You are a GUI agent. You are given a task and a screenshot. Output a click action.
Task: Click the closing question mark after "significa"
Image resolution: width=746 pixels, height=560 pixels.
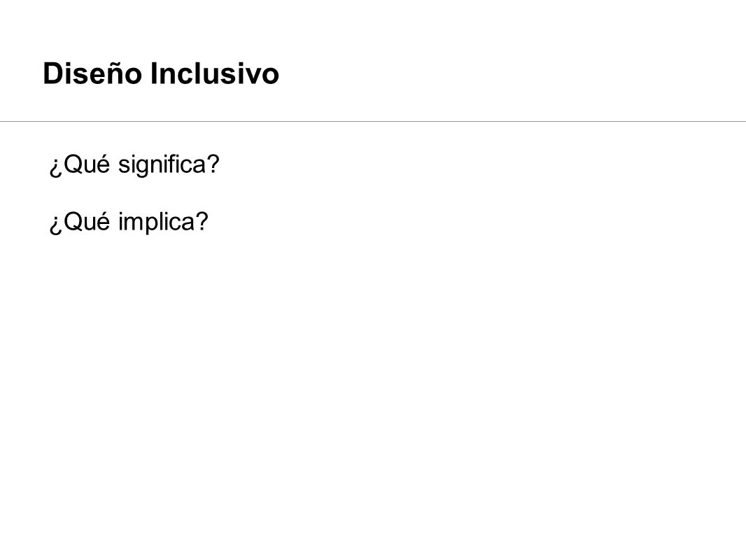(x=213, y=164)
